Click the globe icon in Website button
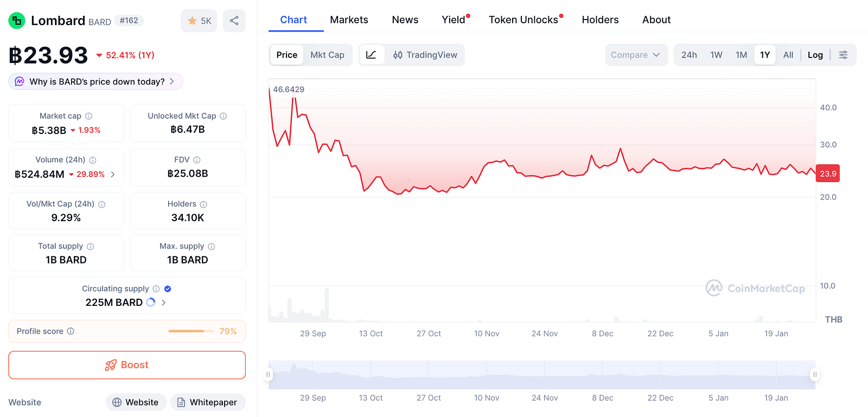This screenshot has width=868, height=417. [117, 402]
